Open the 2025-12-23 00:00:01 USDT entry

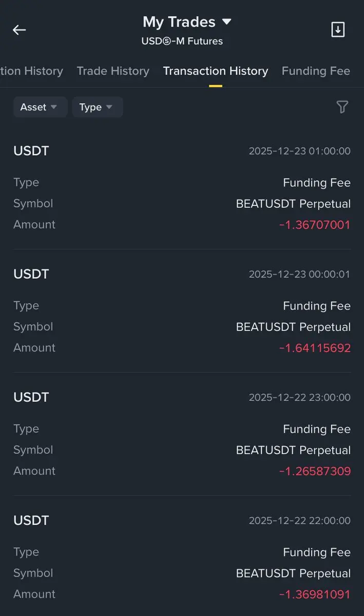pyautogui.click(x=182, y=311)
